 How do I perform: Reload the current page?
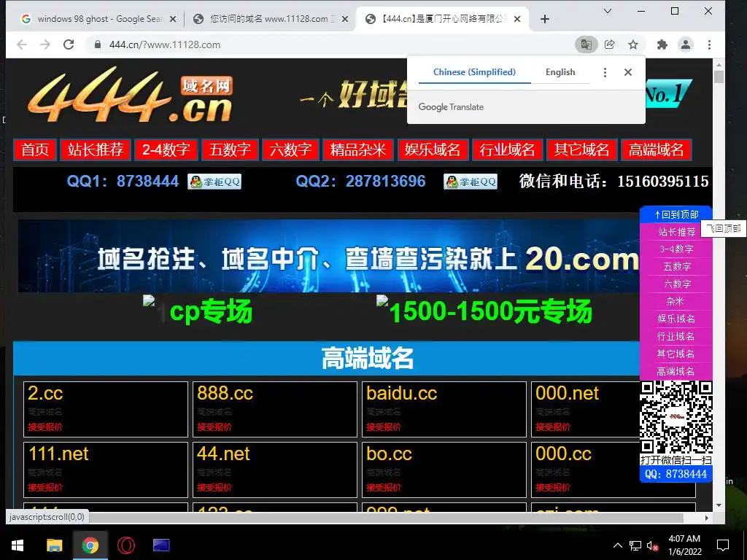pos(69,44)
